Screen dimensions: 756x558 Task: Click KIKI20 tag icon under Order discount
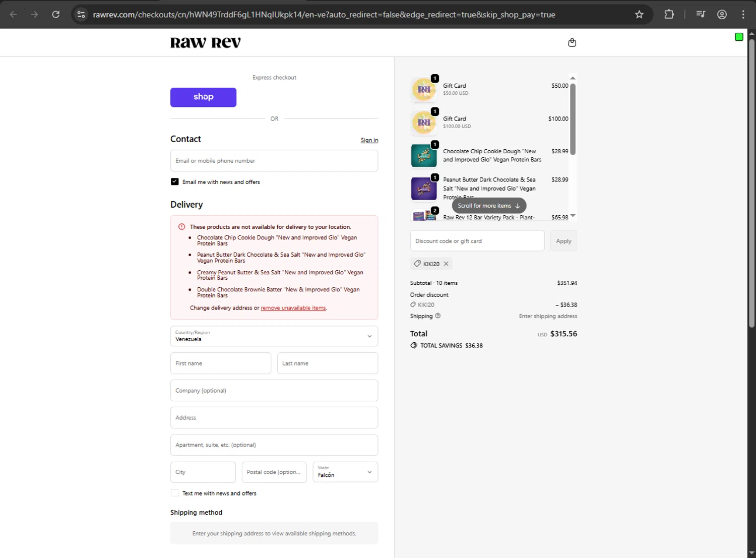point(413,305)
